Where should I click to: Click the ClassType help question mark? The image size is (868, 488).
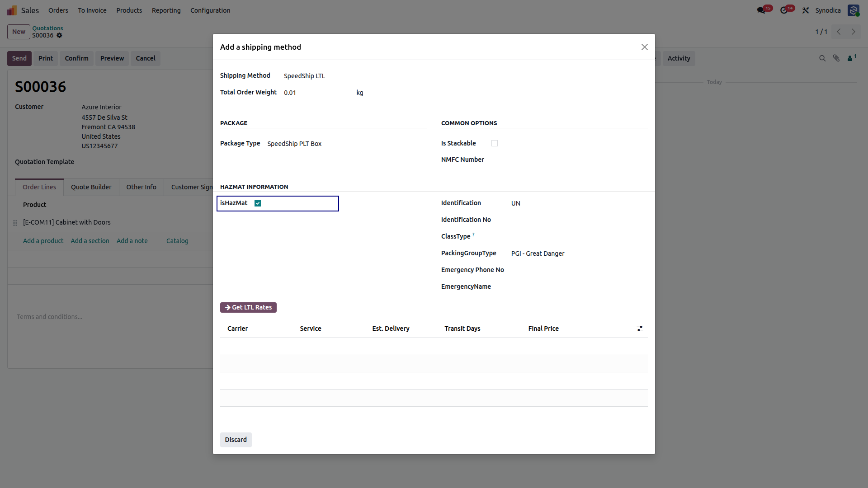473,235
